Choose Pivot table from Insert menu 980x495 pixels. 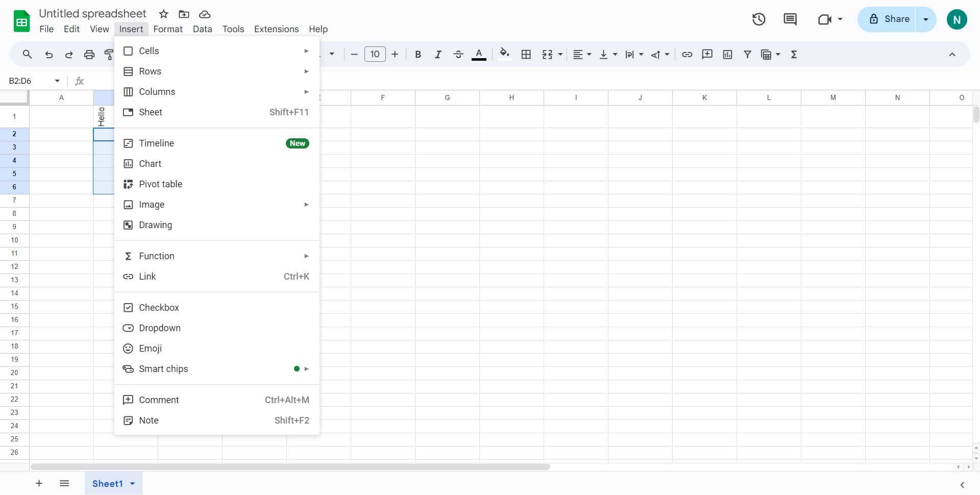[x=160, y=184]
